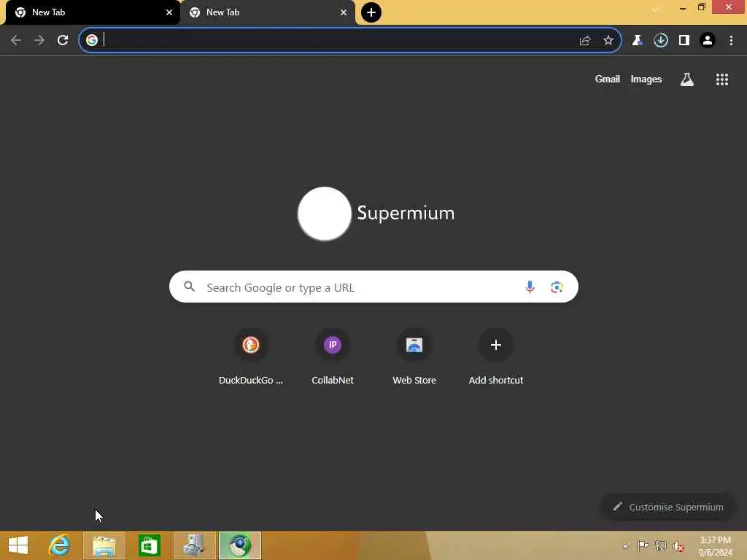Viewport: 747px width, 560px height.
Task: Show hidden system tray icons
Action: point(625,545)
